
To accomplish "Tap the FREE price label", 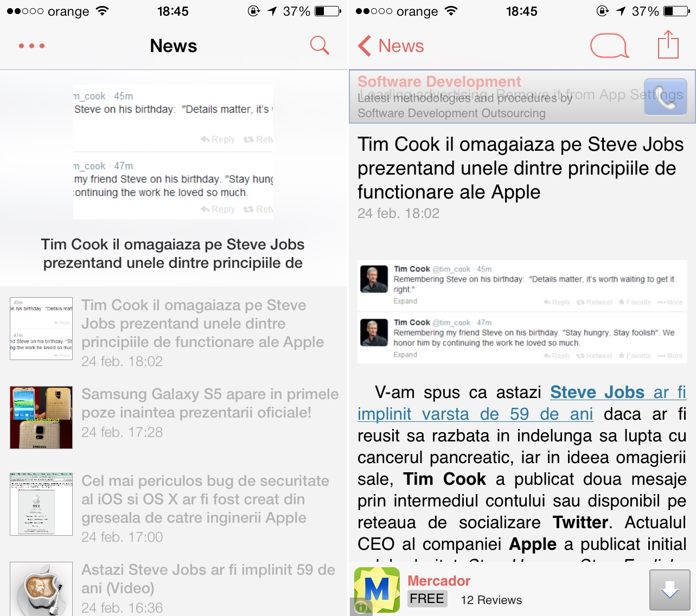I will coord(427,599).
